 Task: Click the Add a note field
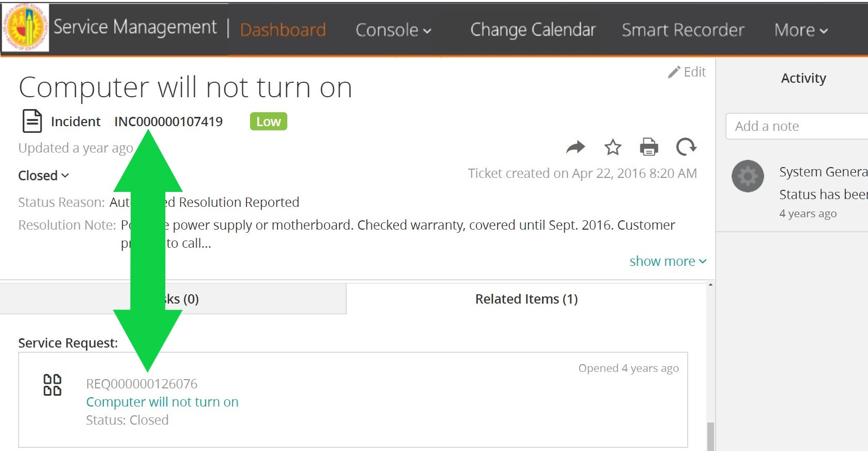click(x=797, y=126)
